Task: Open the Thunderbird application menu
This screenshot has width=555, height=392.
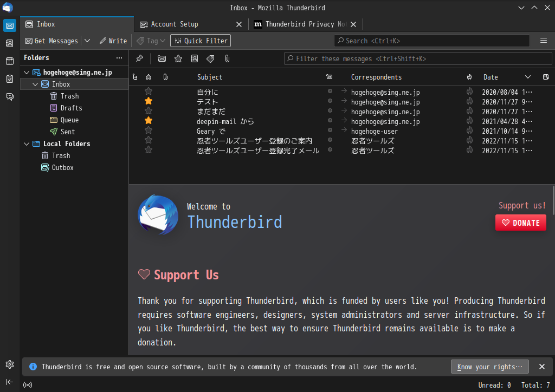Action: [544, 41]
